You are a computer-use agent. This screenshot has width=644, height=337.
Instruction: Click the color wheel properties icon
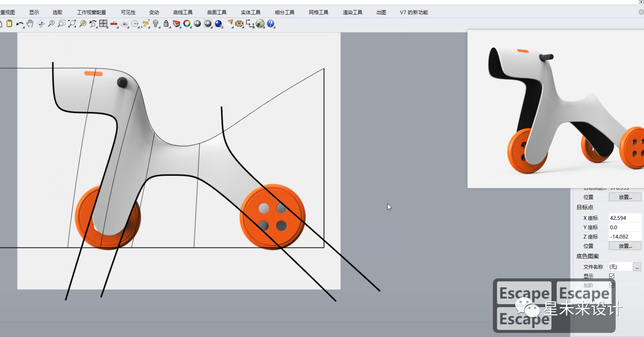[187, 24]
